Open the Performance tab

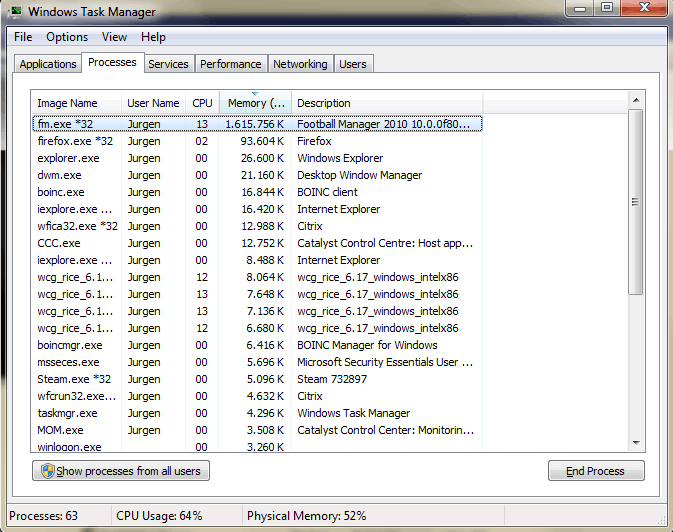(230, 64)
